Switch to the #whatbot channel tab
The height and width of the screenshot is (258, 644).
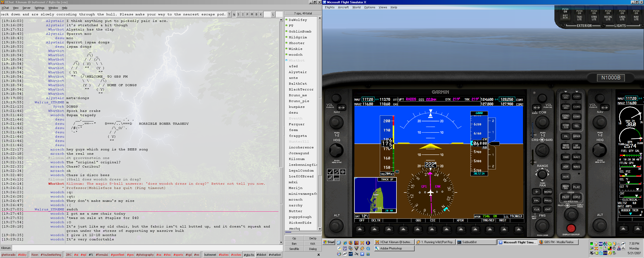[275, 255]
